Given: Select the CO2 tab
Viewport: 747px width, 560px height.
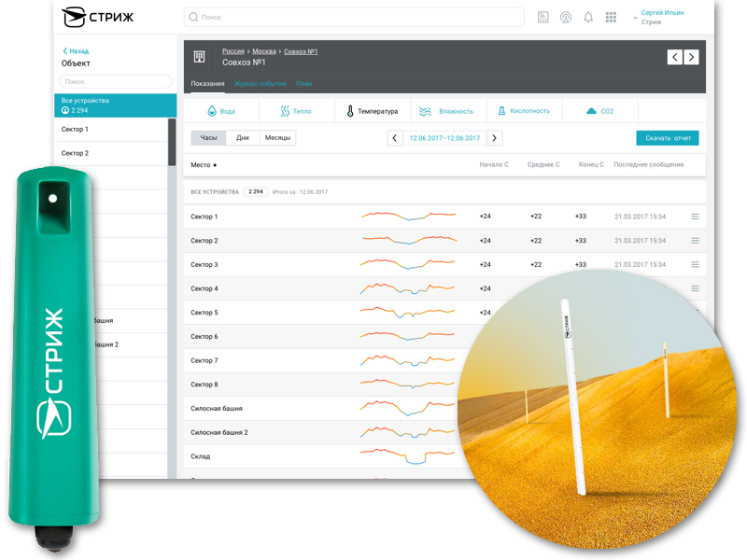Looking at the screenshot, I should 600,111.
